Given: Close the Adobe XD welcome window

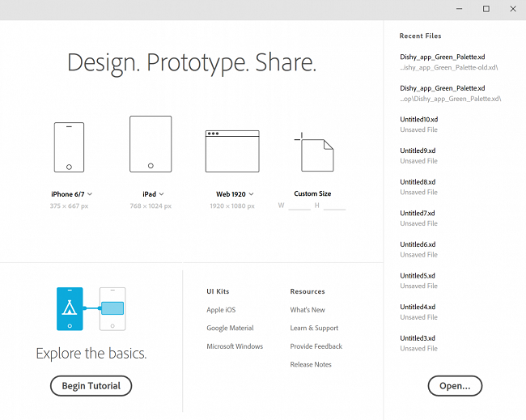Looking at the screenshot, I should tap(513, 9).
